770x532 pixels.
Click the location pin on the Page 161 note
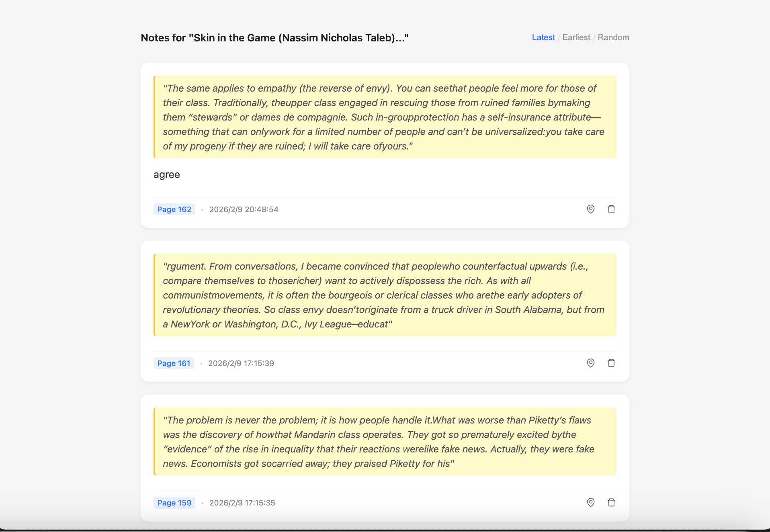[590, 363]
